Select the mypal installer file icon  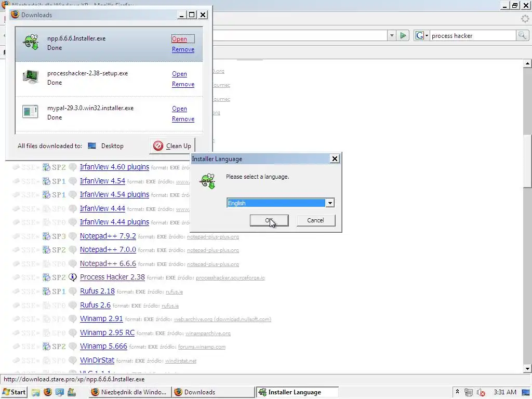(30, 111)
